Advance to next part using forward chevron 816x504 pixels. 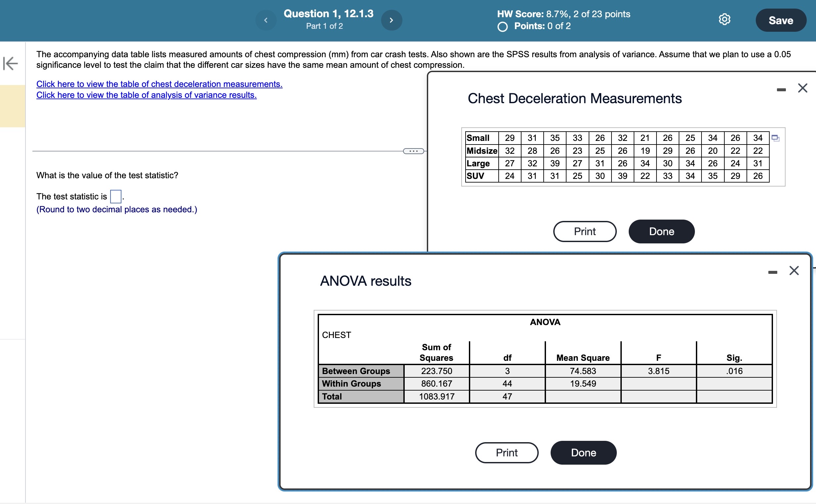(391, 20)
